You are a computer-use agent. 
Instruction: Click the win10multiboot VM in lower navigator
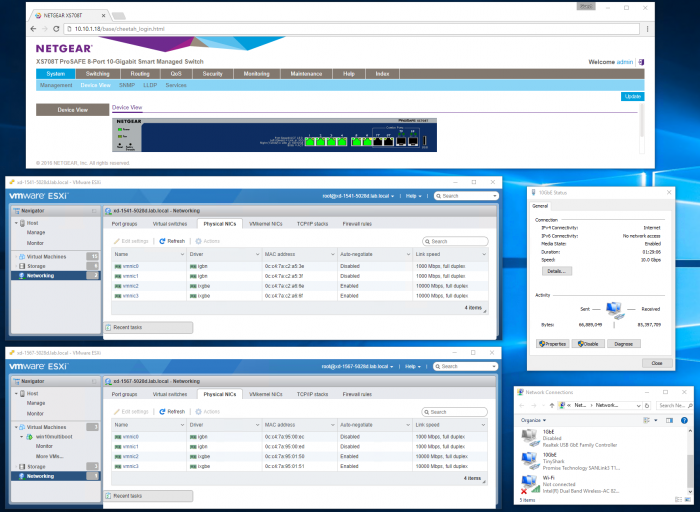[x=54, y=437]
